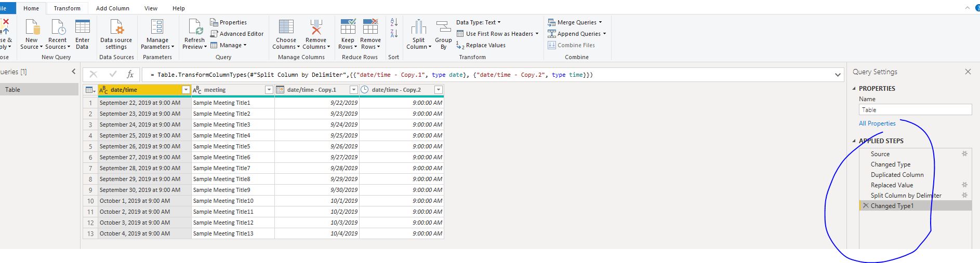Click the Split Column tool
The width and height of the screenshot is (980, 263).
[x=418, y=34]
